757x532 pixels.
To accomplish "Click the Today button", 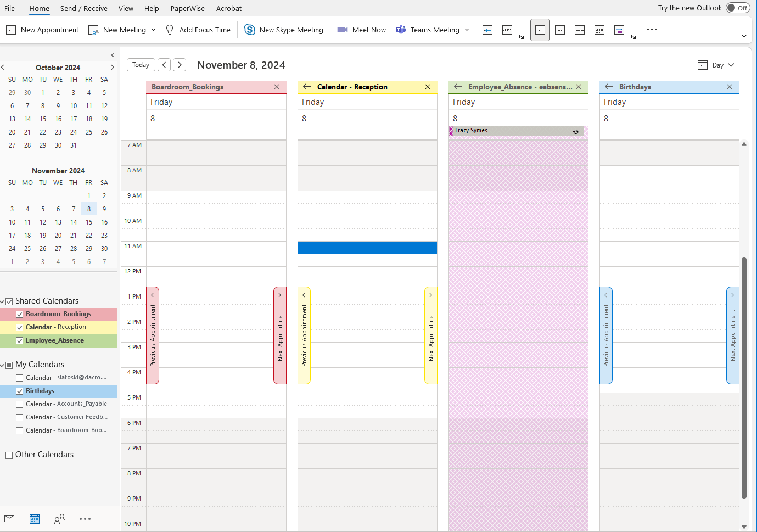I will 141,65.
